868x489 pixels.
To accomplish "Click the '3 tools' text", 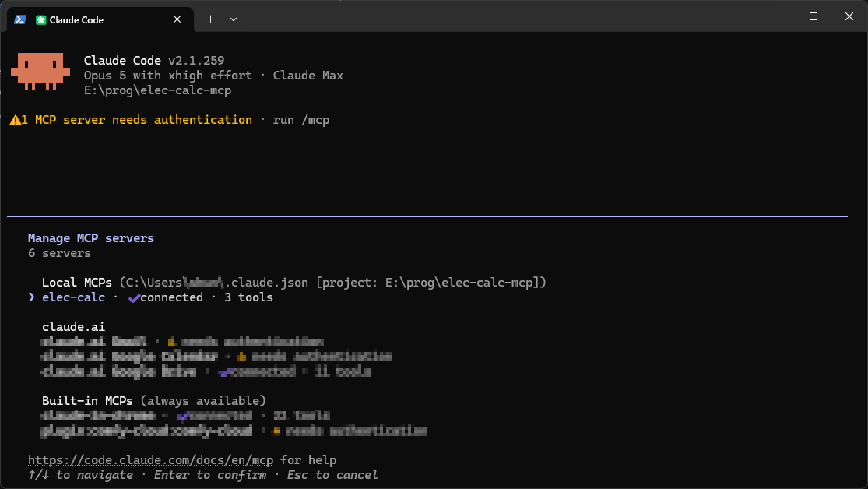I will tap(248, 297).
